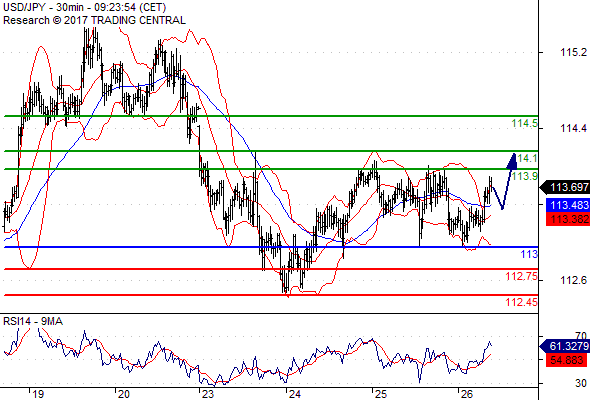
Task: Click the 112.6 price axis label
Action: [x=573, y=280]
